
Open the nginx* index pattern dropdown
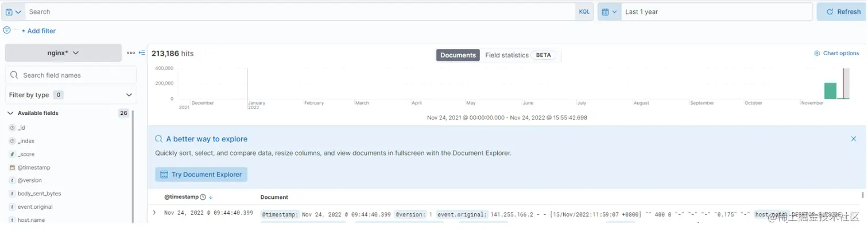pyautogui.click(x=63, y=53)
